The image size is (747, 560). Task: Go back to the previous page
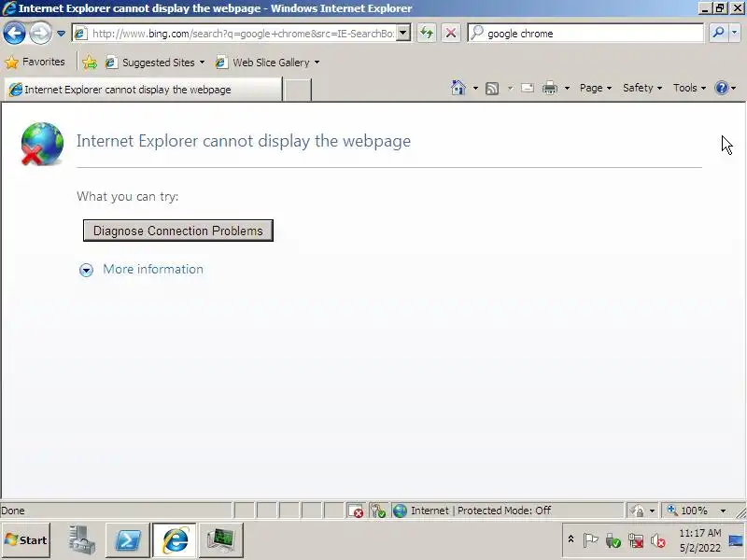[x=14, y=34]
